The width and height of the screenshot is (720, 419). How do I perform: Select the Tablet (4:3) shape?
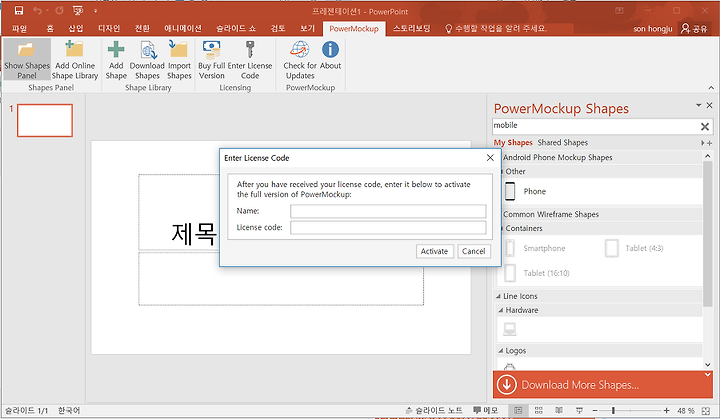pos(634,248)
